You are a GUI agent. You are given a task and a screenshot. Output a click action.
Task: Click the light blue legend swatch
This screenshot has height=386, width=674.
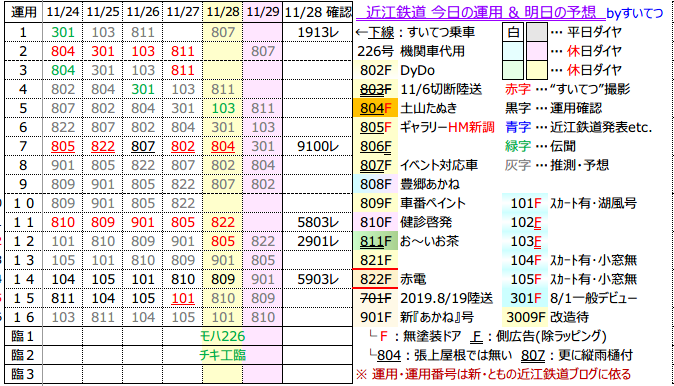[513, 51]
